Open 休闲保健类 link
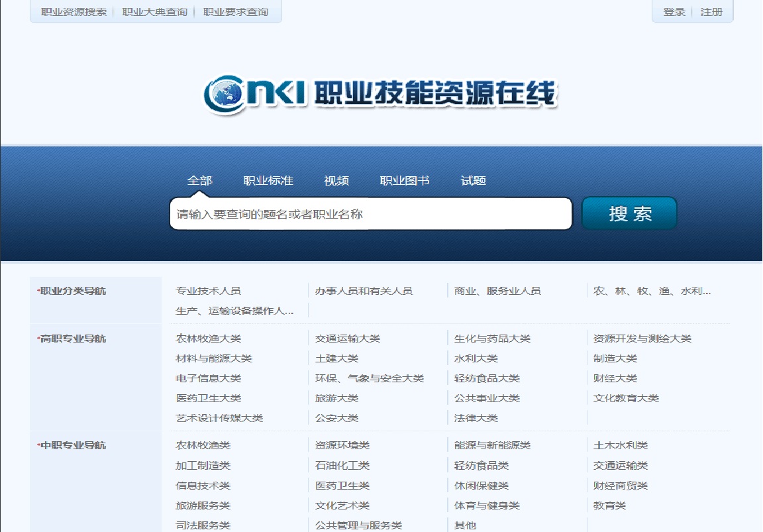The height and width of the screenshot is (532, 763). point(482,486)
